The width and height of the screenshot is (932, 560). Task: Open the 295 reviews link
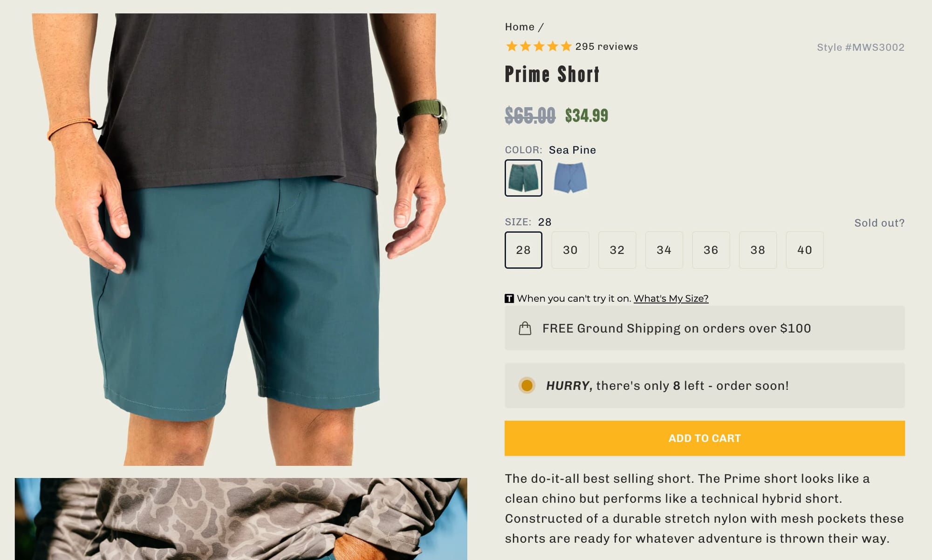click(606, 47)
